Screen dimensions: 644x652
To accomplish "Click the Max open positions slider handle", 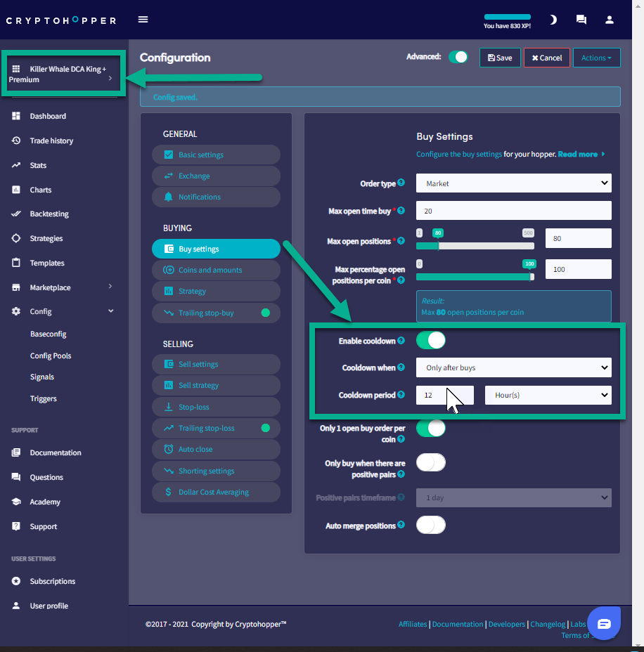I will 438,245.
